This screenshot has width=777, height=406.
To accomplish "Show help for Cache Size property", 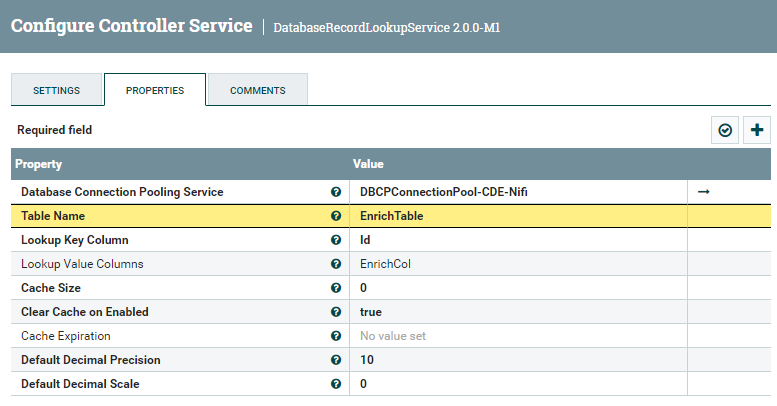I will point(336,288).
